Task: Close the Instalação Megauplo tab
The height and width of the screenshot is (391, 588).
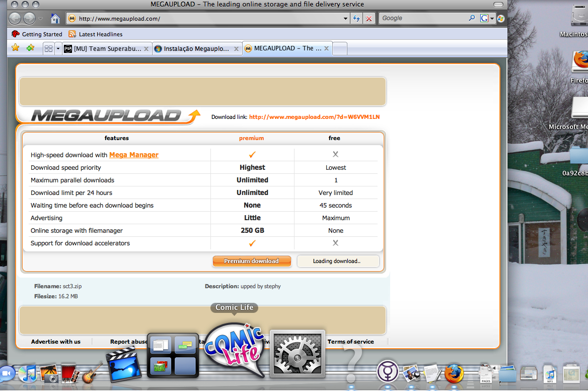Action: pyautogui.click(x=236, y=49)
